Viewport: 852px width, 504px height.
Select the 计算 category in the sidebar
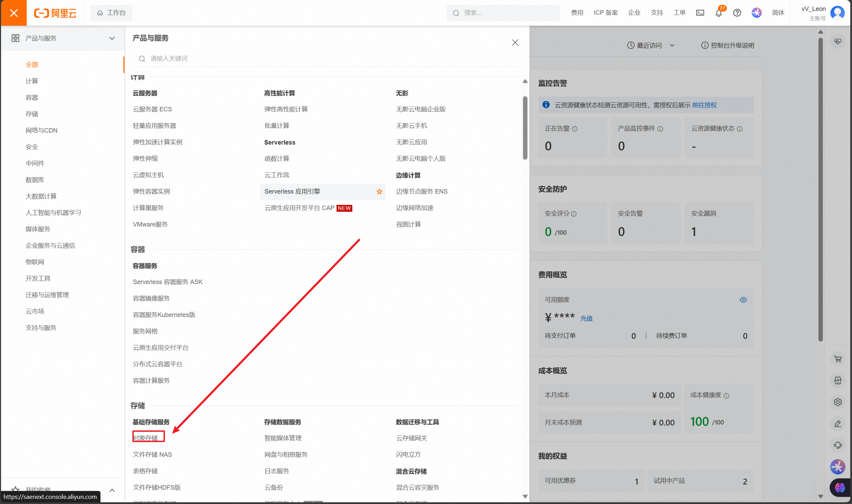pyautogui.click(x=32, y=81)
